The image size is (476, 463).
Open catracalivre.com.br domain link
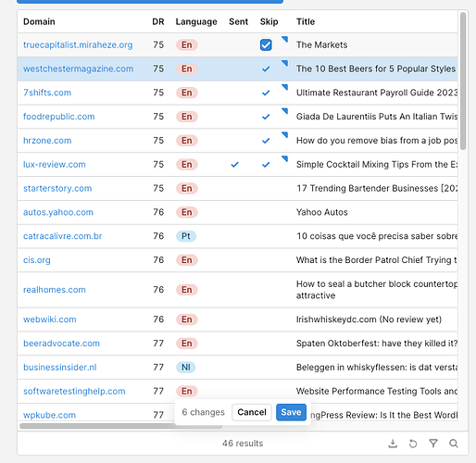click(63, 236)
